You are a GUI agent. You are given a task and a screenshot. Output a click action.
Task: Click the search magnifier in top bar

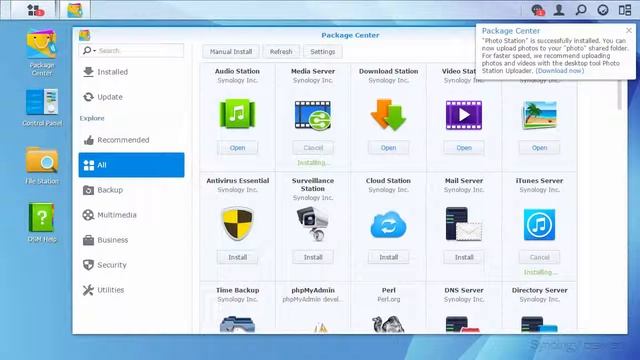(581, 10)
